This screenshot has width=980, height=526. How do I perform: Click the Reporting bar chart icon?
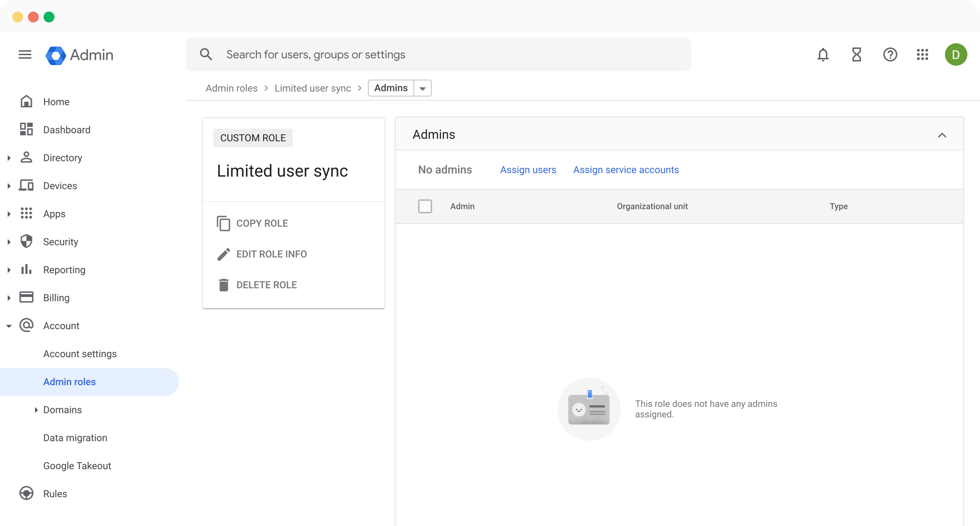click(x=26, y=269)
